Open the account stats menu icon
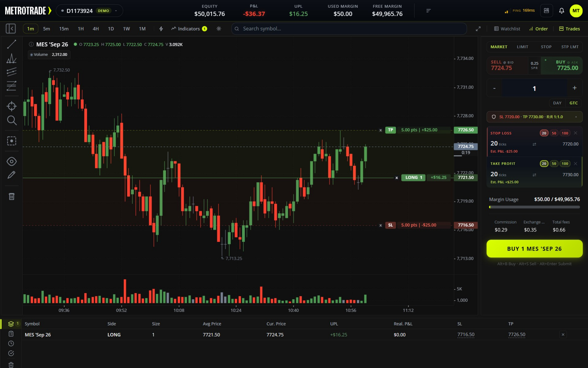This screenshot has height=368, width=588. 428,11
